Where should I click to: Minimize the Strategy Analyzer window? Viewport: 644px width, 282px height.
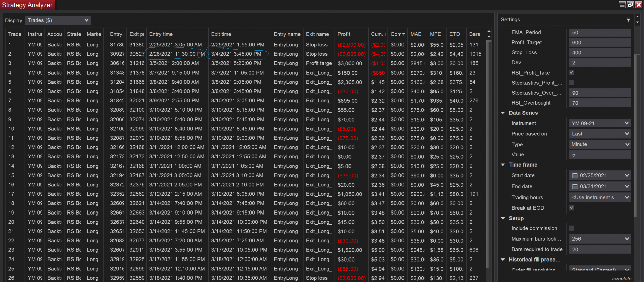coord(622,5)
